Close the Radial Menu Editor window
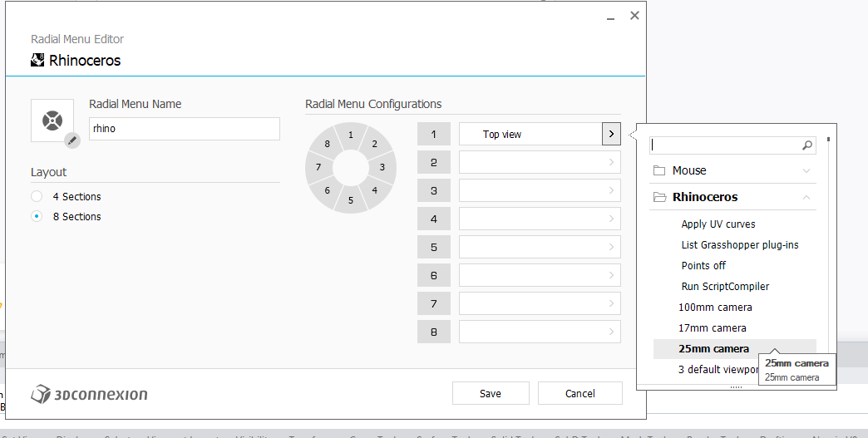The width and height of the screenshot is (868, 438). pos(634,16)
